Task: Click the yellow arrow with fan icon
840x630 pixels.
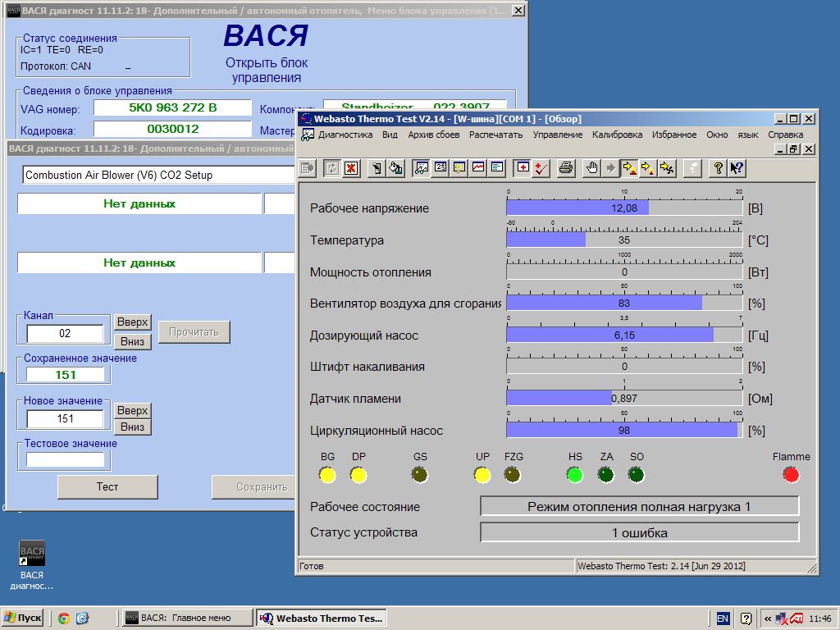Action: [x=667, y=168]
